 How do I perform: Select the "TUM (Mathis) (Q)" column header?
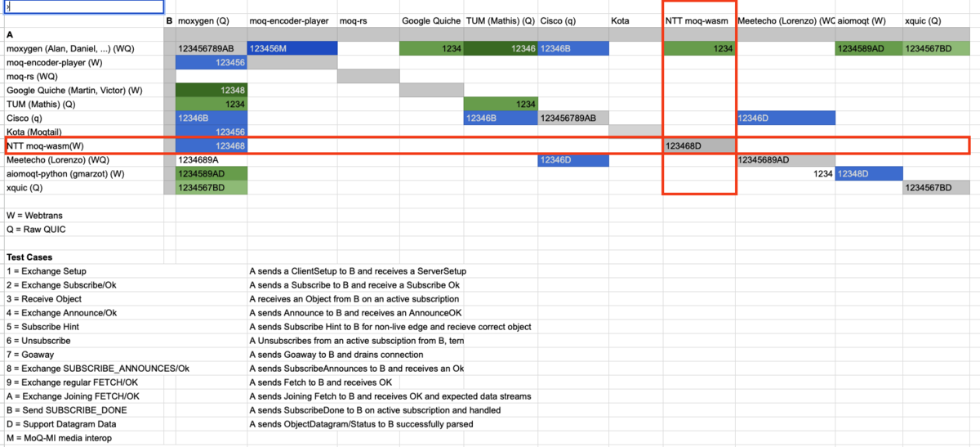[x=501, y=20]
